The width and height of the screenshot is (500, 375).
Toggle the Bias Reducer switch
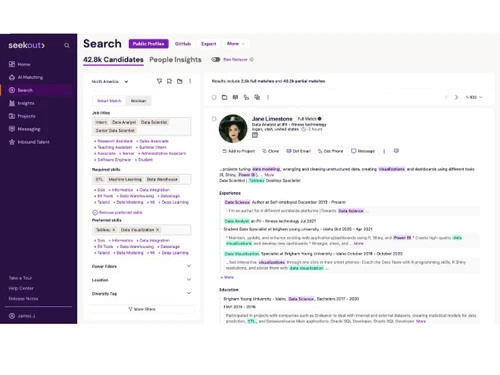coord(216,60)
